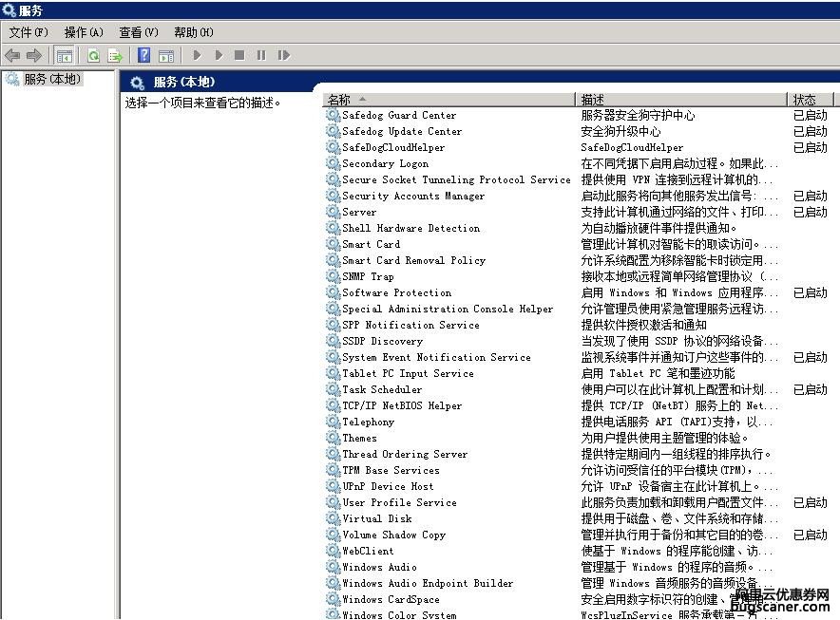Click the 服务器安全狗守护中心 description cell
This screenshot has width=840, height=620.
click(638, 115)
